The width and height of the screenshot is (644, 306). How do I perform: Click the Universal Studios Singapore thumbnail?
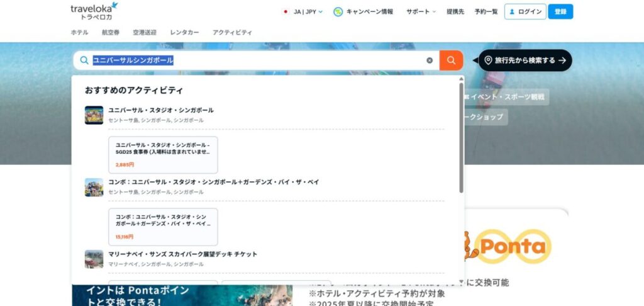(x=94, y=115)
